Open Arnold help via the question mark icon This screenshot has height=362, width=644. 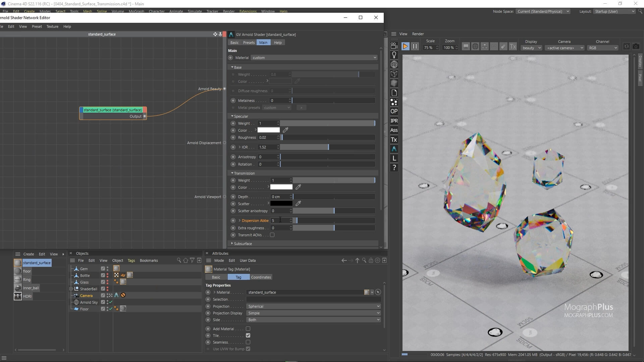[394, 168]
